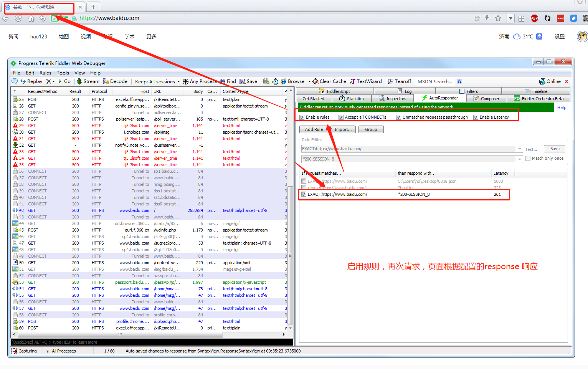Viewport: 588px width, 369px height.
Task: Clear Cache from the toolbar
Action: pos(329,81)
